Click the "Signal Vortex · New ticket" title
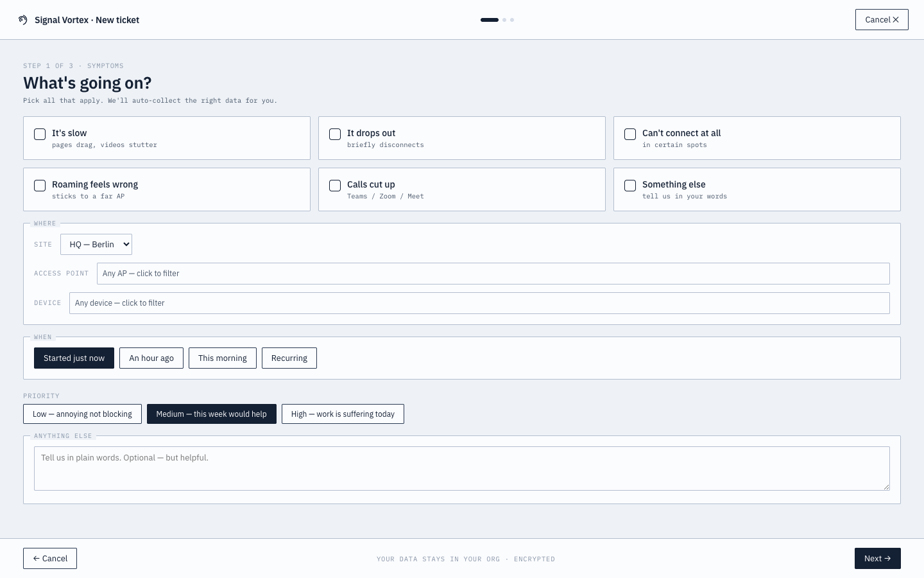Viewport: 924px width, 578px height. [87, 20]
